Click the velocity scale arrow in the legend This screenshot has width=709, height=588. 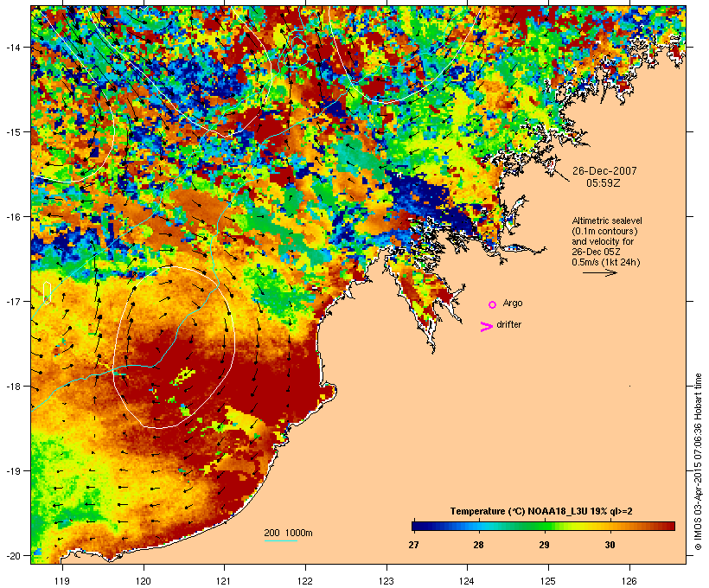pos(599,272)
